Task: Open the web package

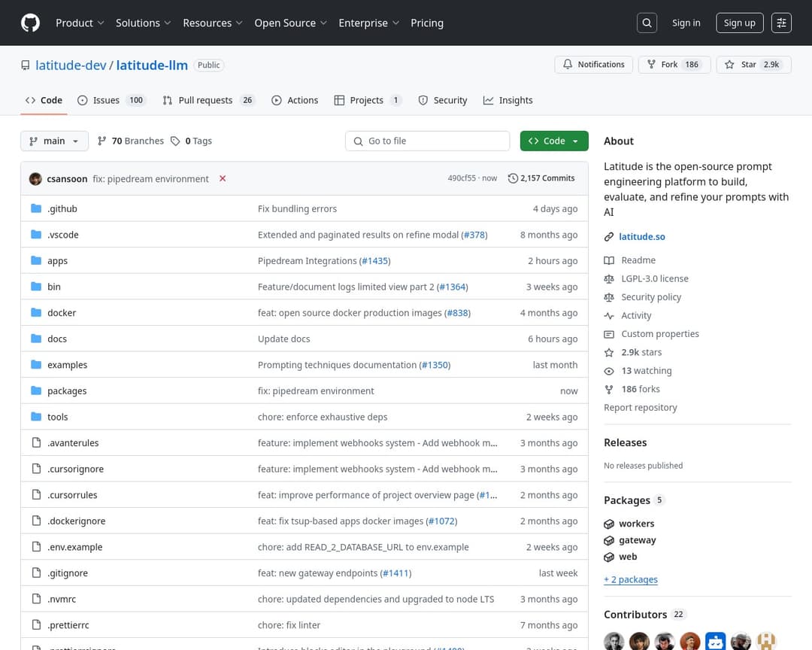Action: [628, 557]
